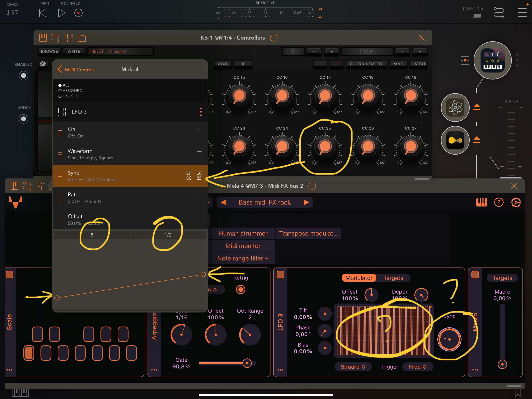The image size is (532, 399).
Task: Open the hamburger menu at top right
Action: (522, 12)
